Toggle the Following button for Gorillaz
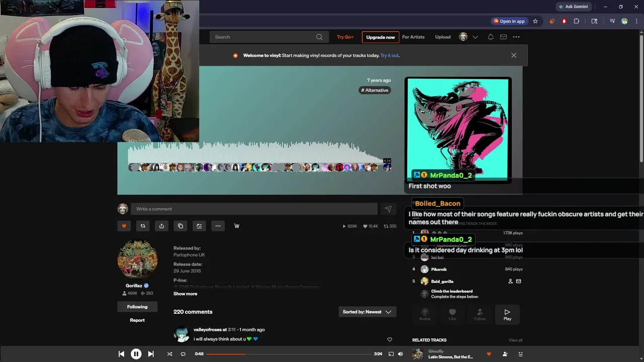The height and width of the screenshot is (362, 644). click(137, 307)
